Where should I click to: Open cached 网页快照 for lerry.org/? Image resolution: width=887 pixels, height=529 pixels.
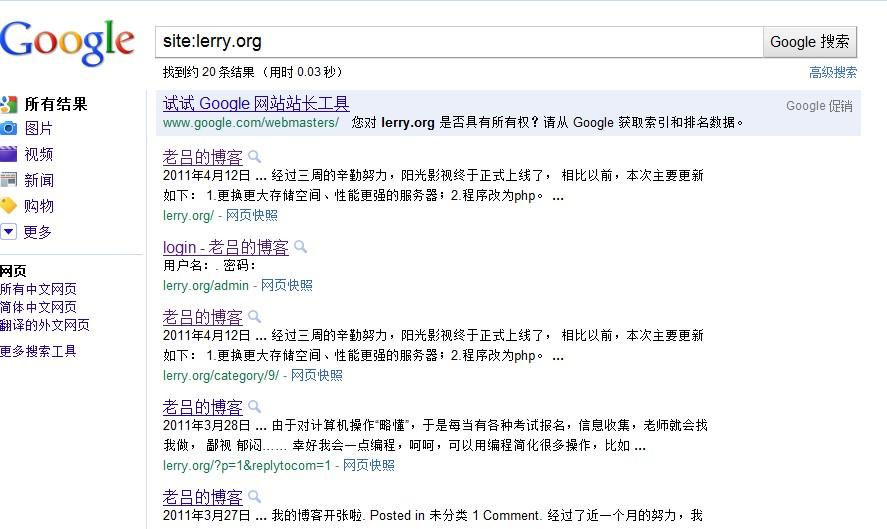(x=252, y=216)
